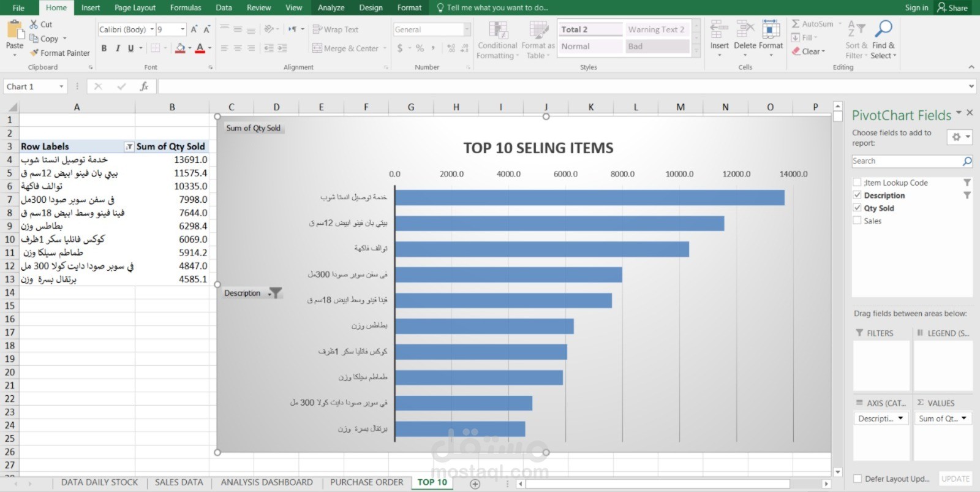Open the Row Labels filter dropdown
Viewport: 980px width, 492px height.
point(129,146)
